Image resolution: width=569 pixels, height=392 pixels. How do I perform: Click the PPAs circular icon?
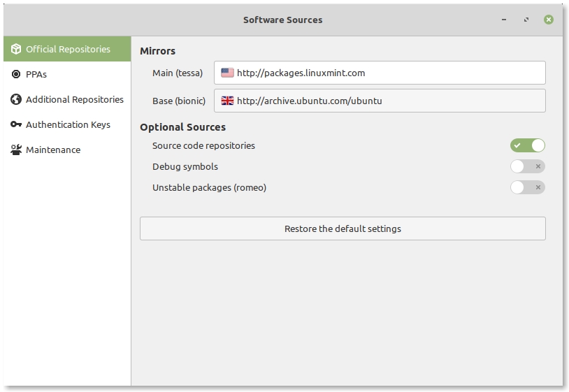point(16,74)
